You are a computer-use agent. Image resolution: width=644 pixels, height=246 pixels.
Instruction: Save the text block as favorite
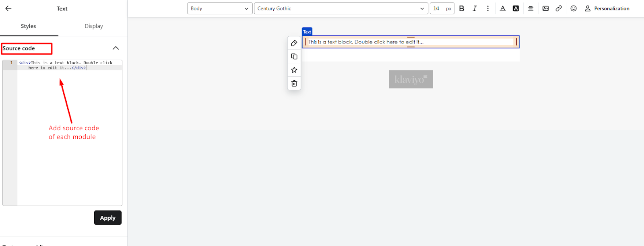coord(294,70)
